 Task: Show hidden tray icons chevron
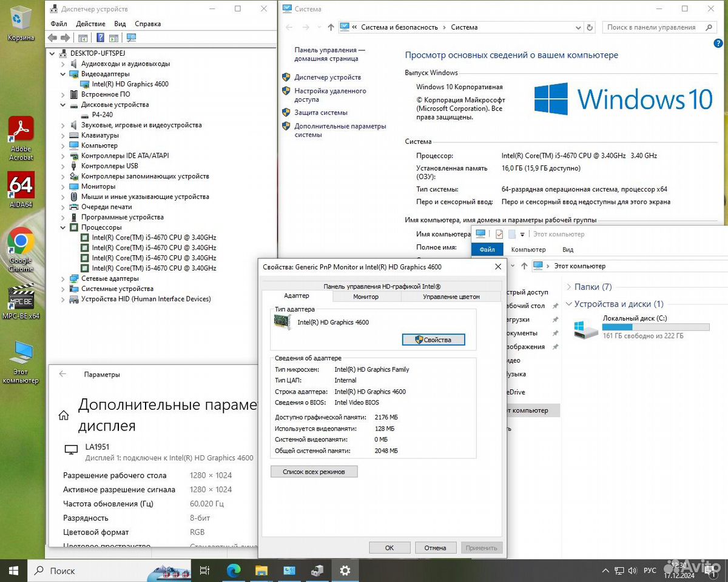[605, 571]
